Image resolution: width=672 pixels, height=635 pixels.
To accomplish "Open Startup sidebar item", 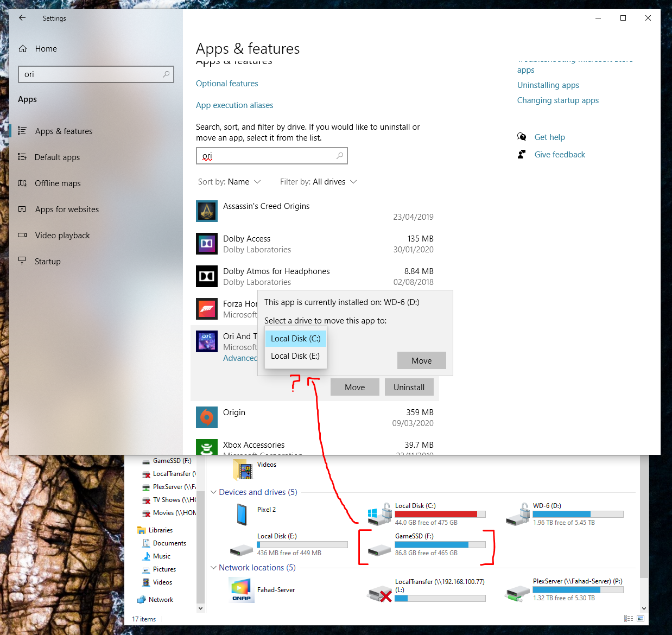I will [x=47, y=262].
